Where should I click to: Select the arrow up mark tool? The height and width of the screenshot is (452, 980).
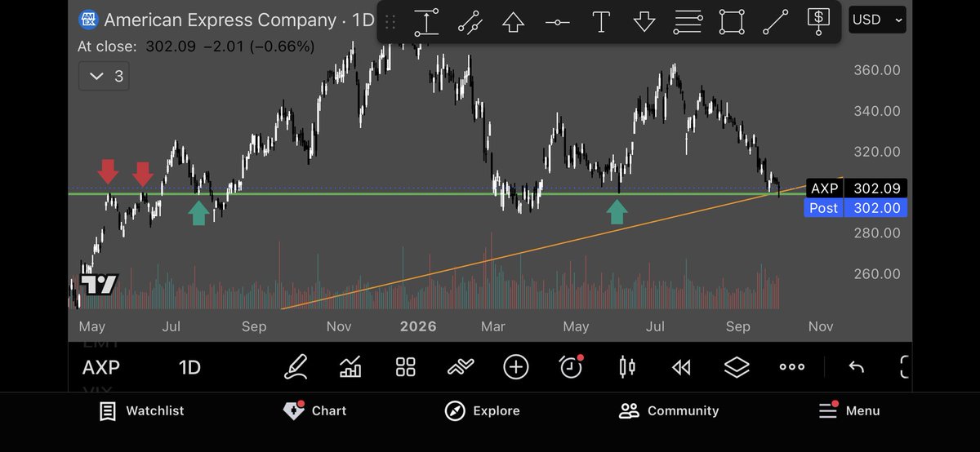(x=514, y=22)
